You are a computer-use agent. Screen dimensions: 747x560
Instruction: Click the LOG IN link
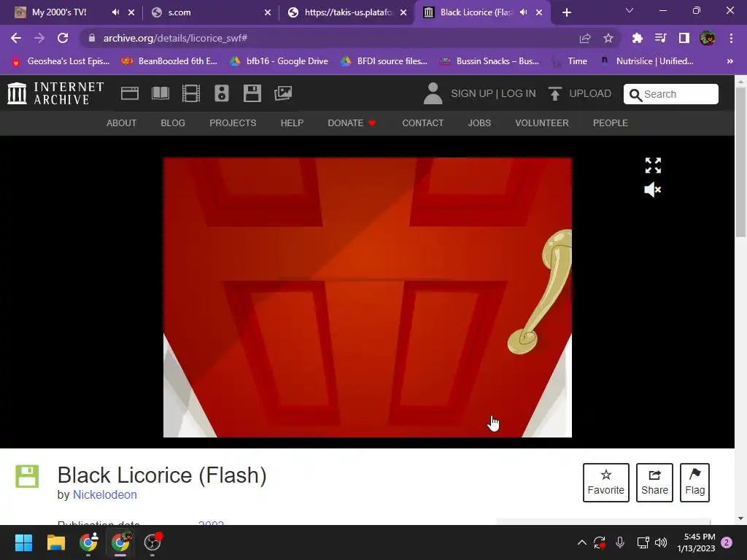519,94
